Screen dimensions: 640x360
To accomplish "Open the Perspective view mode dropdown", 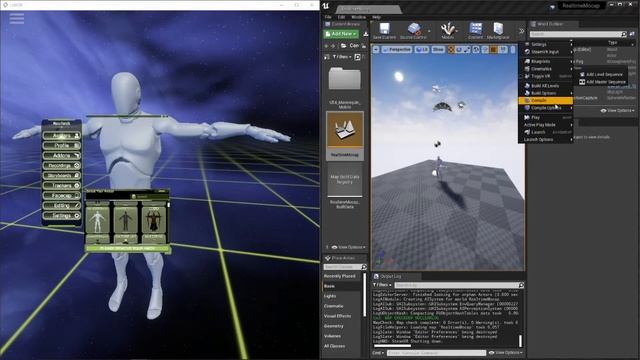I will 397,50.
